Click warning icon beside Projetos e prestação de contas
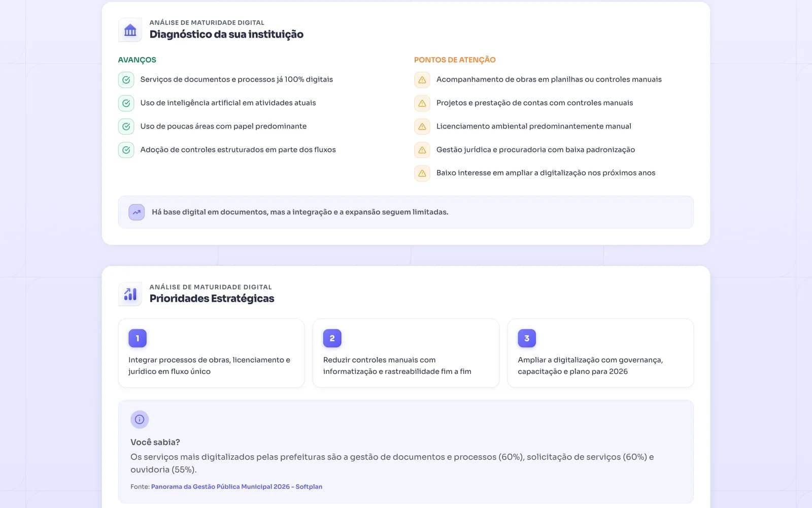Viewport: 812px width, 508px height. (422, 103)
